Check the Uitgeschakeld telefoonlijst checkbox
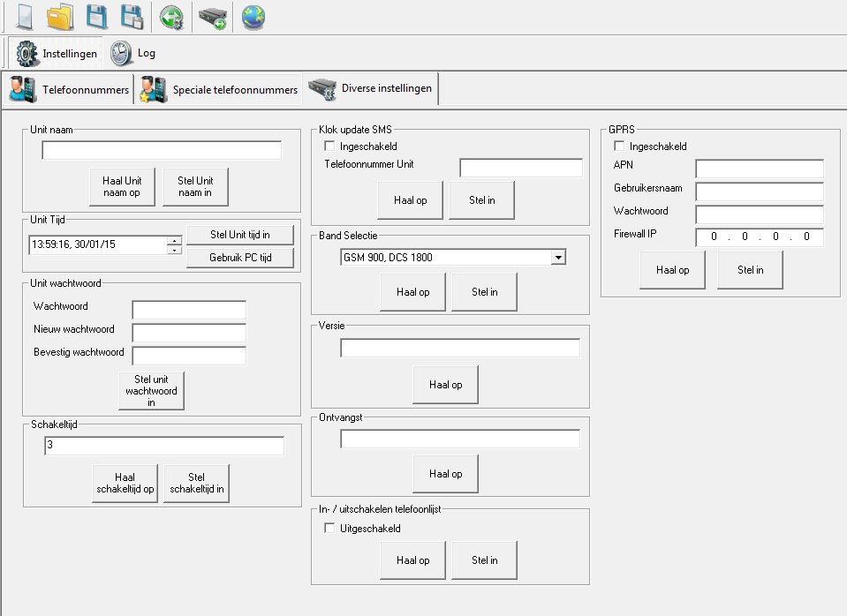Image resolution: width=847 pixels, height=616 pixels. [330, 529]
